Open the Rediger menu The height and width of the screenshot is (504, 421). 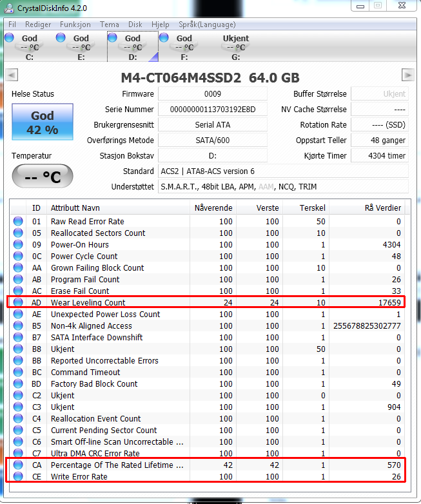tap(38, 24)
